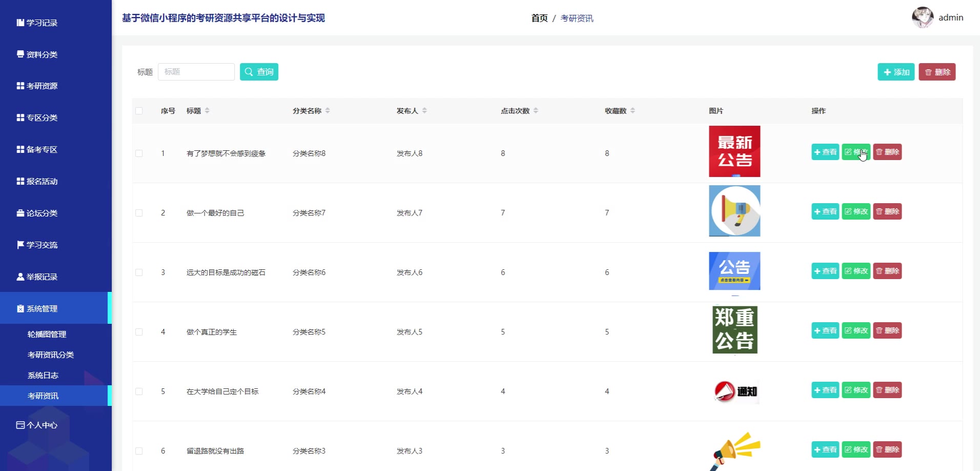Click the 资料分类 sidebar icon

tap(20, 54)
